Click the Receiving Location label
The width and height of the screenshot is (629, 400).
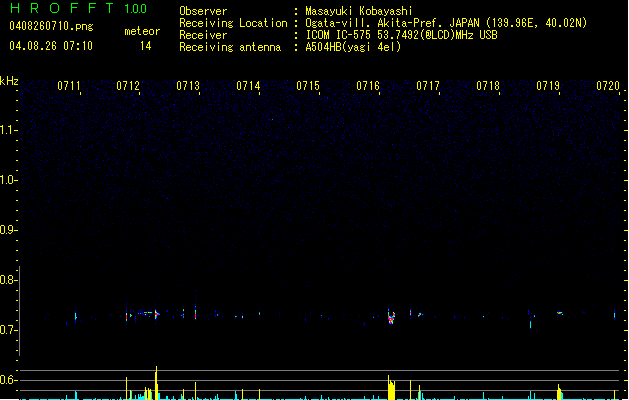(x=233, y=23)
